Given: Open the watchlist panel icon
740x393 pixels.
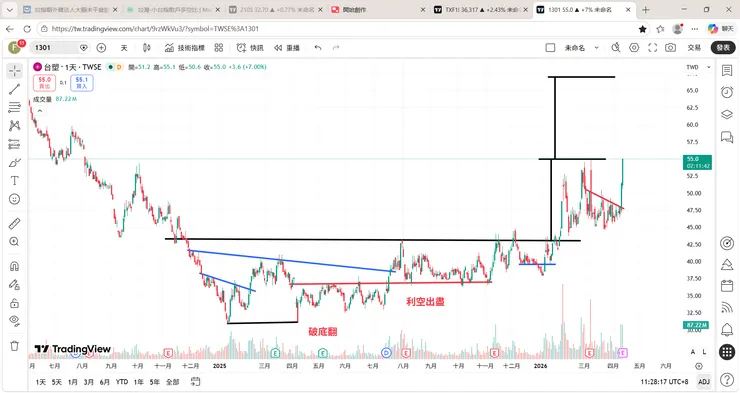Looking at the screenshot, I should [x=727, y=71].
